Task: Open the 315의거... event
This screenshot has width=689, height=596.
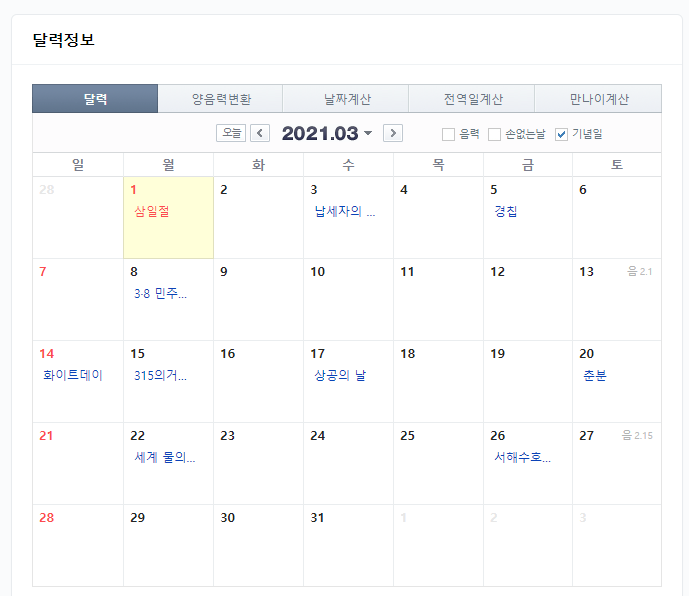Action: click(160, 375)
